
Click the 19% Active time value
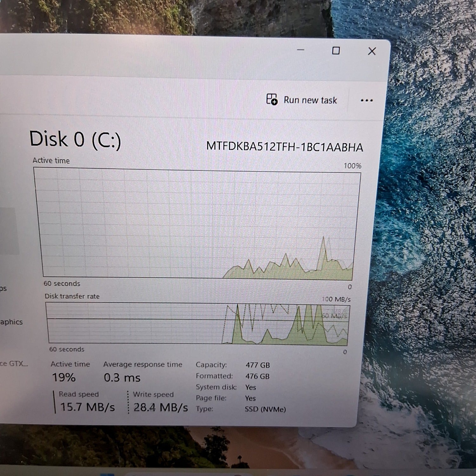click(64, 377)
